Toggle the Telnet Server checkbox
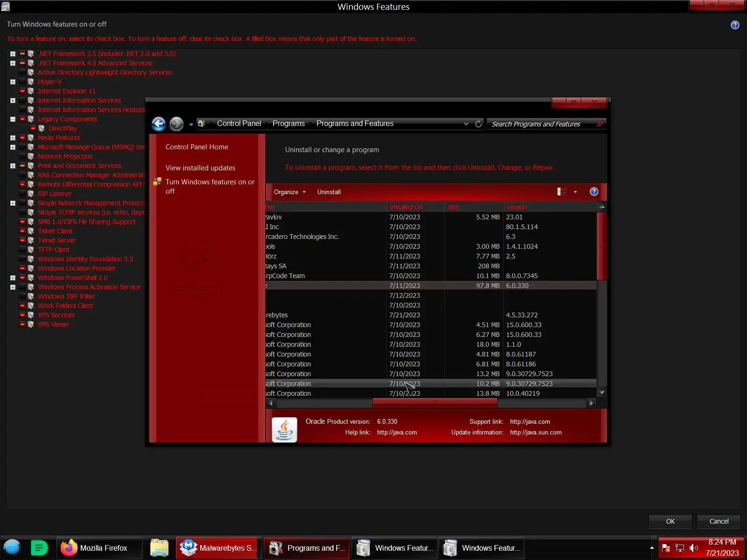The image size is (747, 560). tap(22, 240)
